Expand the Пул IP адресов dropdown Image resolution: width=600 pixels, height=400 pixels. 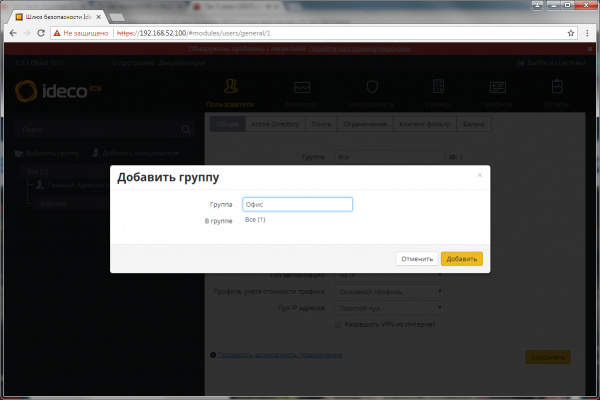392,308
